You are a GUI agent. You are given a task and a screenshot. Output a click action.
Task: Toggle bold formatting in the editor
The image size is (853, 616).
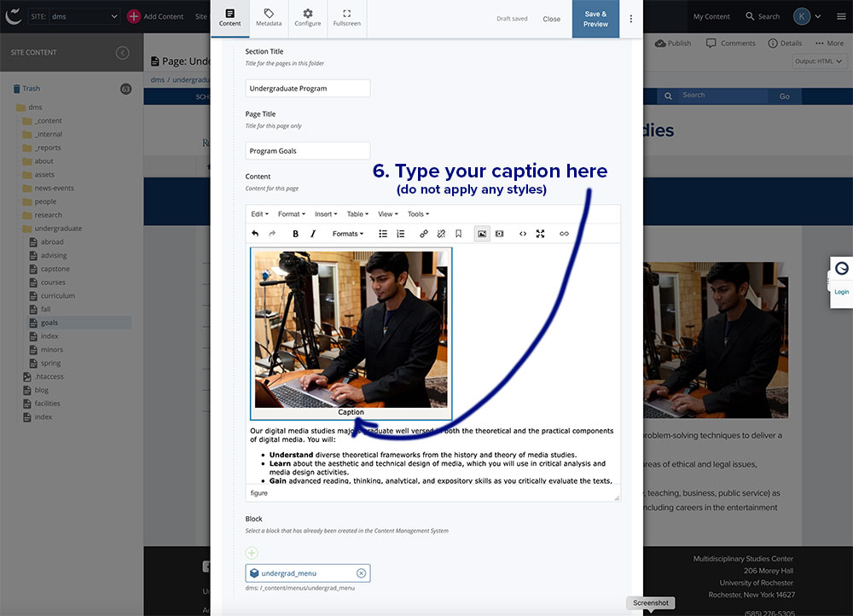(295, 234)
